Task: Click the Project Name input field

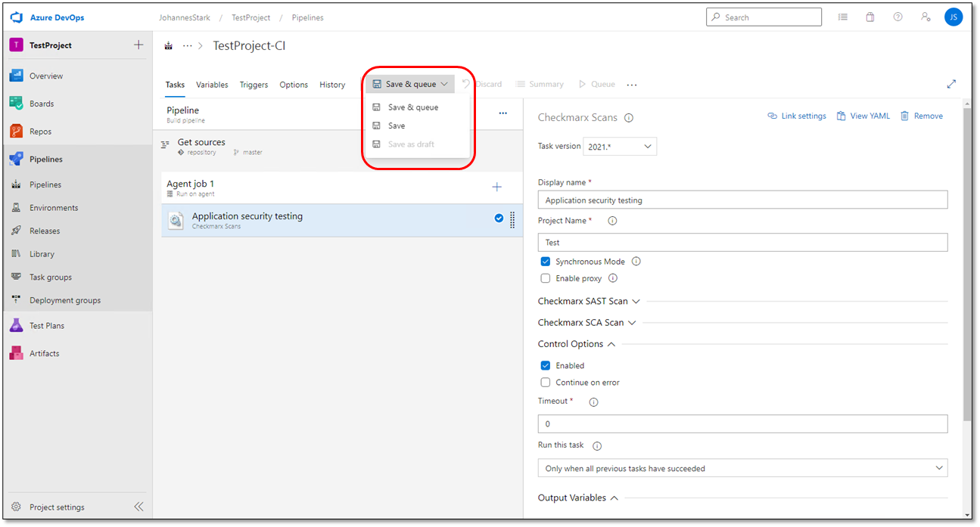Action: tap(742, 242)
